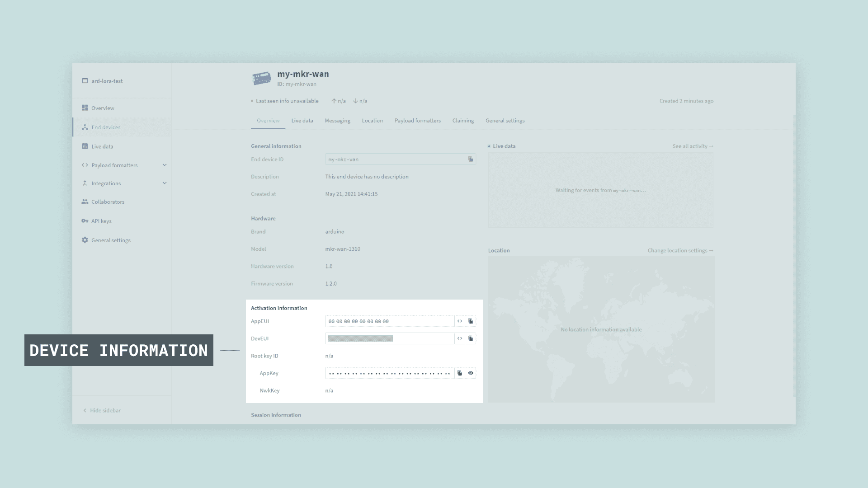Click the AppEUI input field
Viewport: 868px width, 488px height.
pos(389,321)
